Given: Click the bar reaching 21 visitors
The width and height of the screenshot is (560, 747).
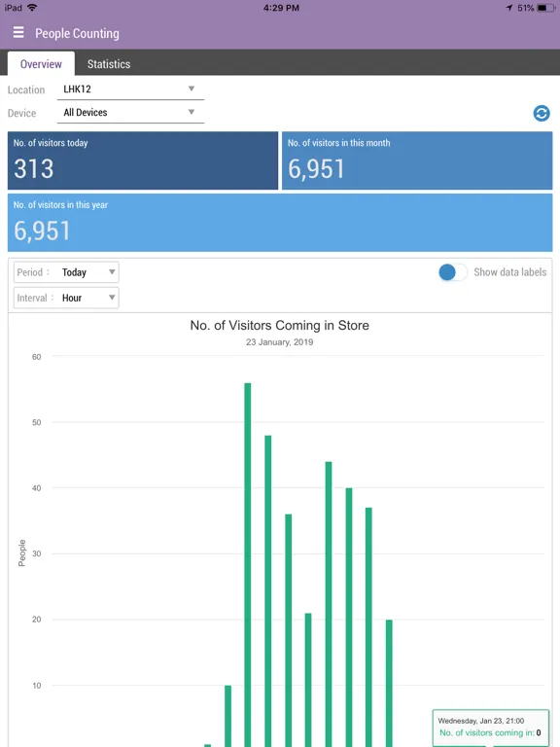Looking at the screenshot, I should point(308,680).
